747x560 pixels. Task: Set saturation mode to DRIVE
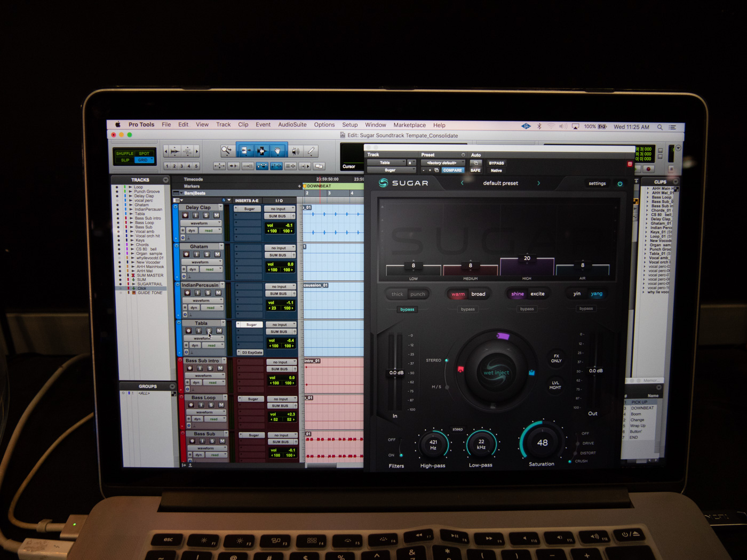click(587, 443)
